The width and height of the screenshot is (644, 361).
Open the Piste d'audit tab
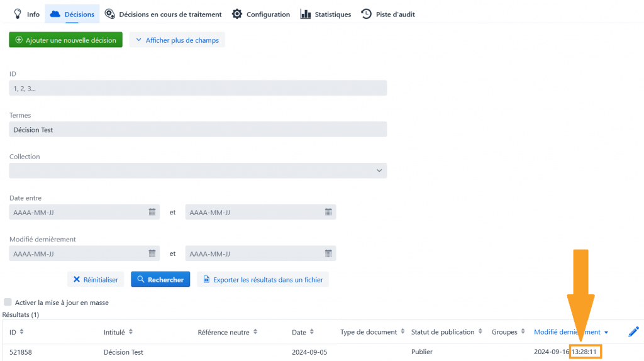click(388, 14)
